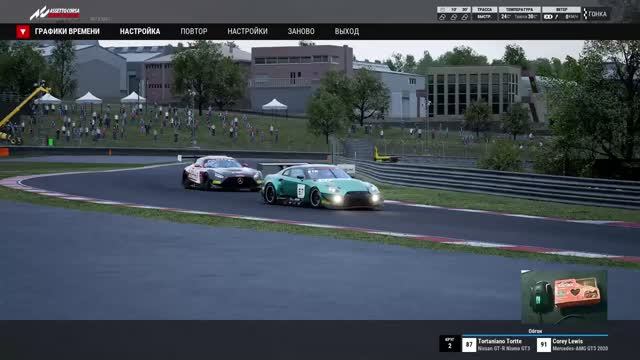Click the red dropdown arrow icon
The width and height of the screenshot is (640, 360).
coord(23,31)
